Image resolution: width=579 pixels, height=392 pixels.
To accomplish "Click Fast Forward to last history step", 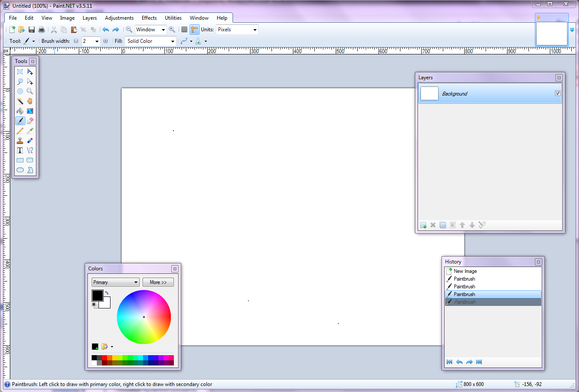I will [x=479, y=362].
